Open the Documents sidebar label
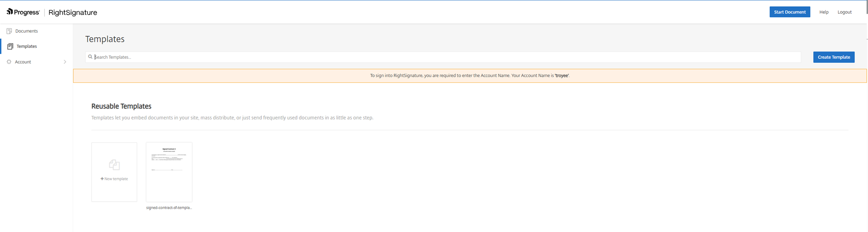Viewport: 868px width, 232px height. tap(26, 31)
